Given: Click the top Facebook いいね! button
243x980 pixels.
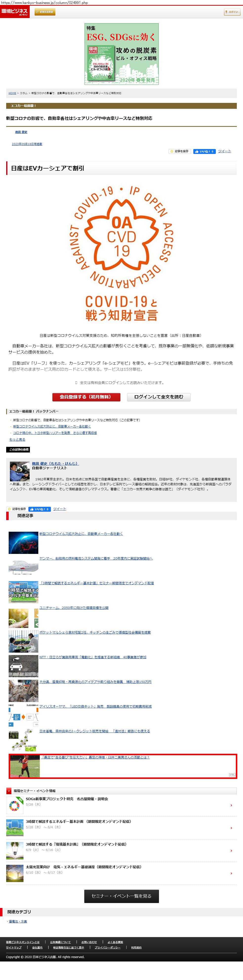Looking at the screenshot, I should click(204, 151).
